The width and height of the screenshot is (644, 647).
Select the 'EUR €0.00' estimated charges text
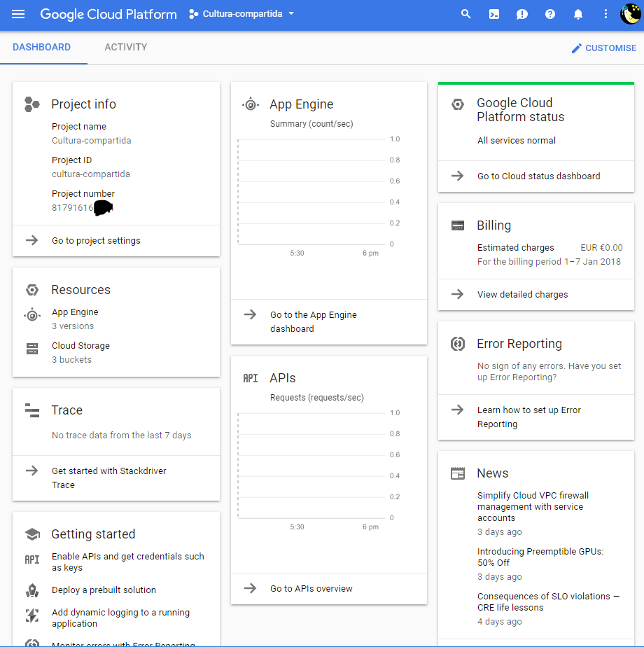click(x=601, y=248)
